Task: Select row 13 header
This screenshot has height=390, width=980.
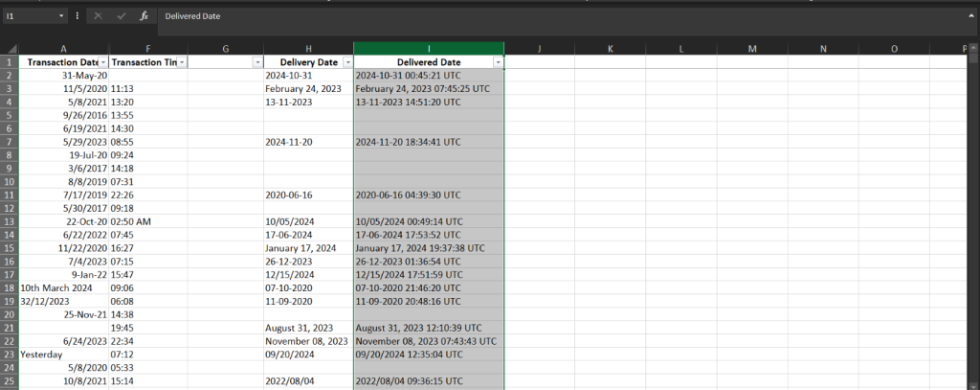Action: 10,221
